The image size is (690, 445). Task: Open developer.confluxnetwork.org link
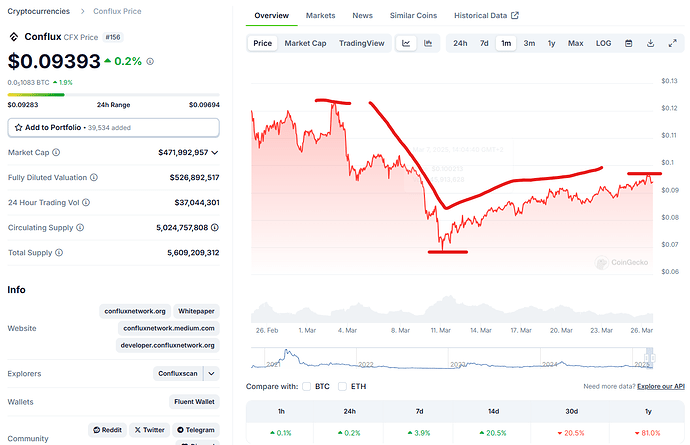click(x=168, y=346)
